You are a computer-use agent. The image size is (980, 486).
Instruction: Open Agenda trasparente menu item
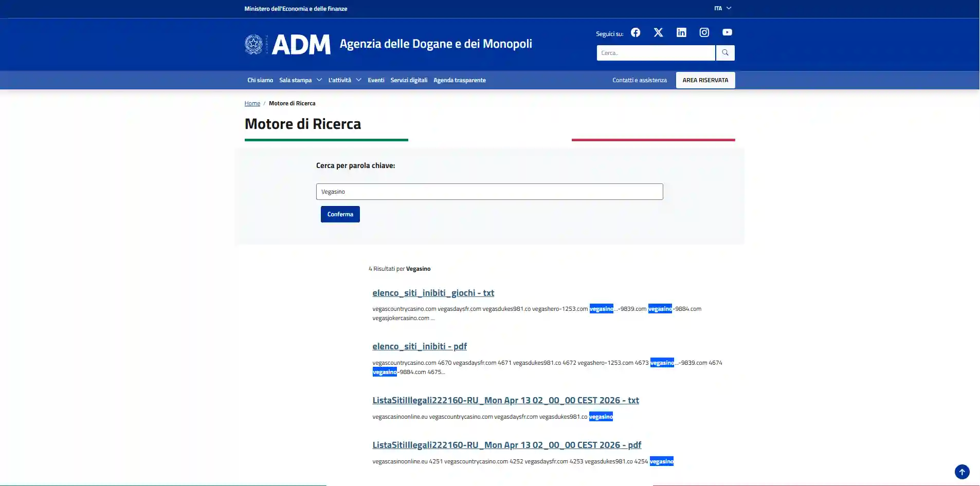tap(460, 80)
